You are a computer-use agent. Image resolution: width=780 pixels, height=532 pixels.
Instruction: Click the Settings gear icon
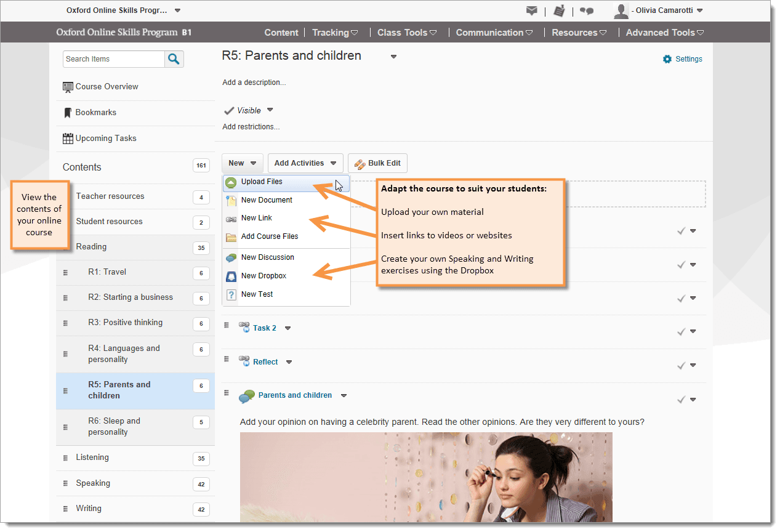(667, 59)
